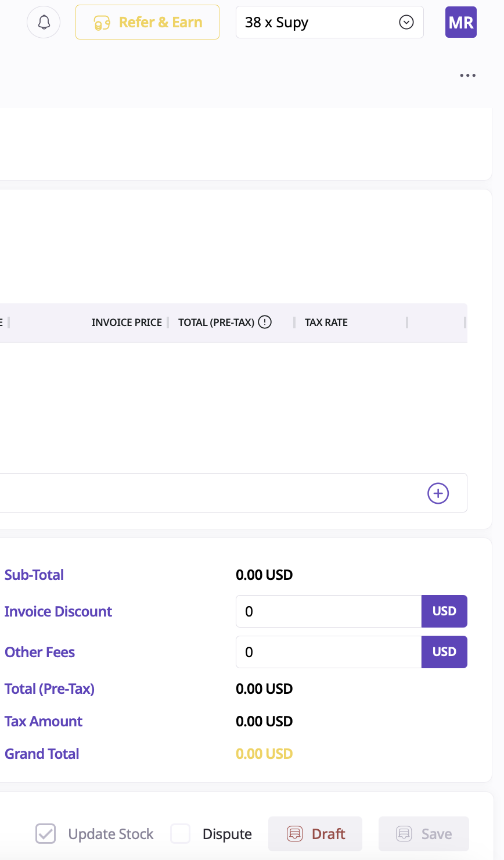The image size is (504, 860).
Task: Sort by the Invoice Price column header
Action: click(x=127, y=322)
